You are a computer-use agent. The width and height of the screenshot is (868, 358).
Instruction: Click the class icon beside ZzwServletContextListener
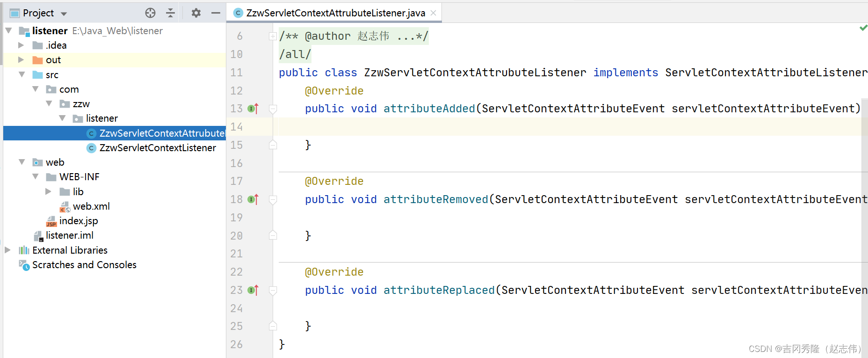[92, 148]
